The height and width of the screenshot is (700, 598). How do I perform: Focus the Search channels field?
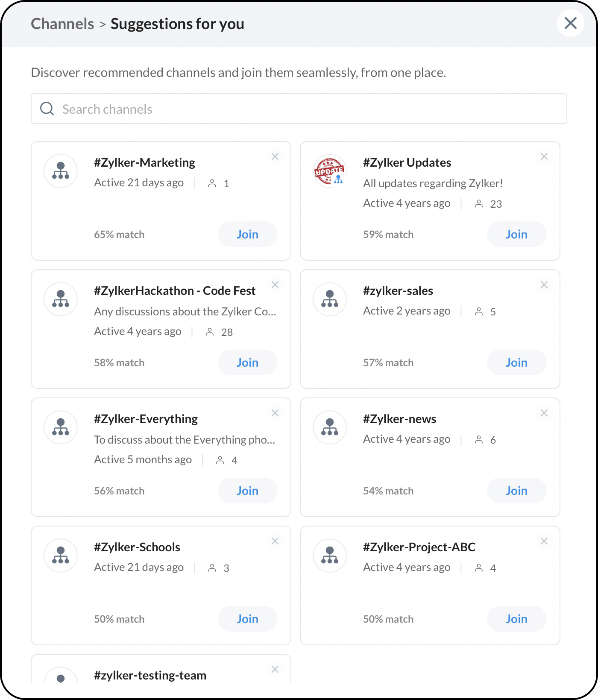pos(299,109)
